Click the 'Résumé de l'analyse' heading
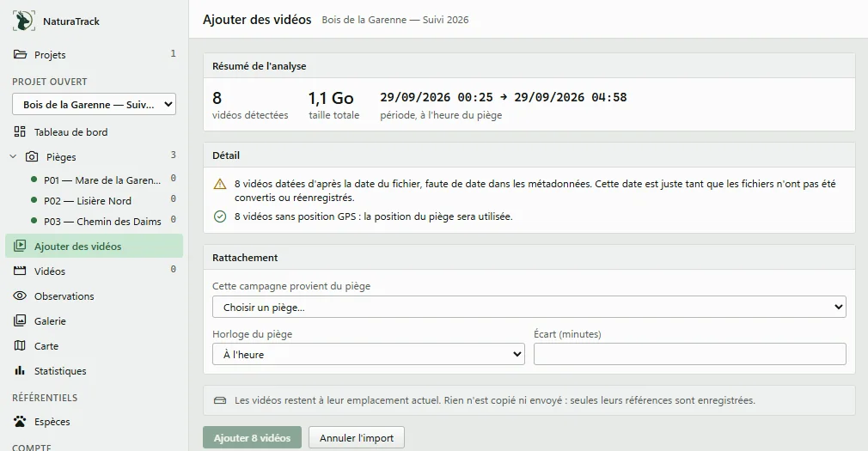 259,66
